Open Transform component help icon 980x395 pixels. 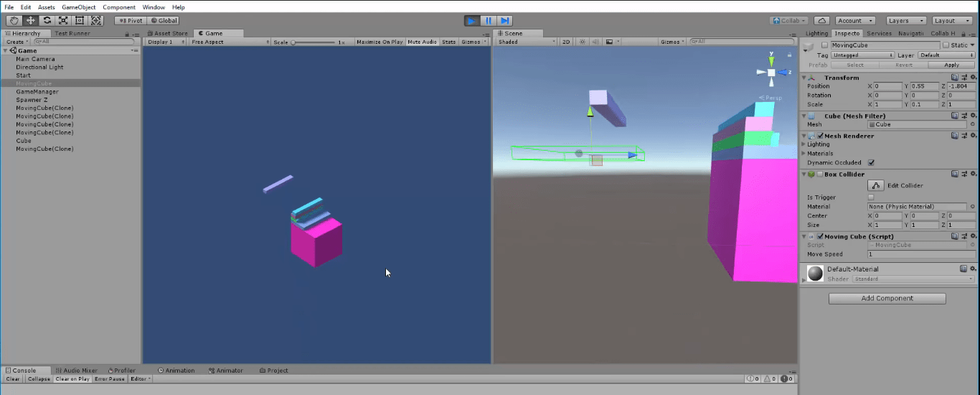coord(955,78)
